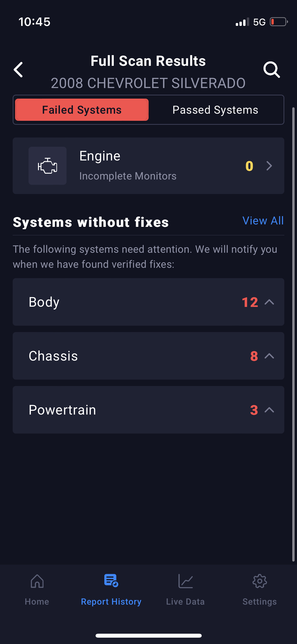Image resolution: width=297 pixels, height=644 pixels.
Task: Tap the Report History tab label
Action: (x=111, y=602)
